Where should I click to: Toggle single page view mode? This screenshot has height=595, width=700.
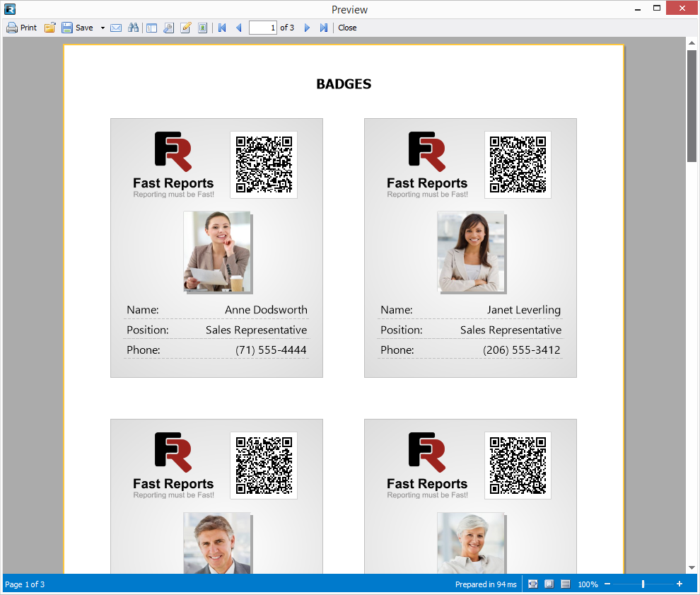549,584
